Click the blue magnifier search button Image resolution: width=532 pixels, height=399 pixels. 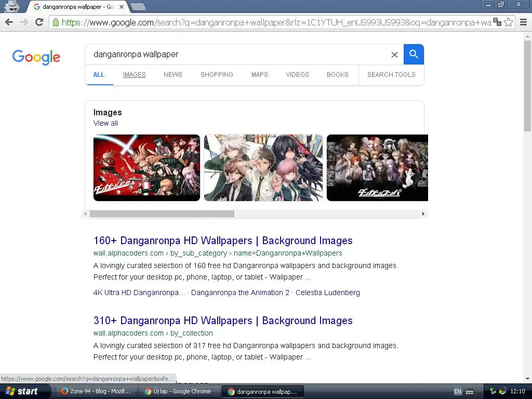414,54
